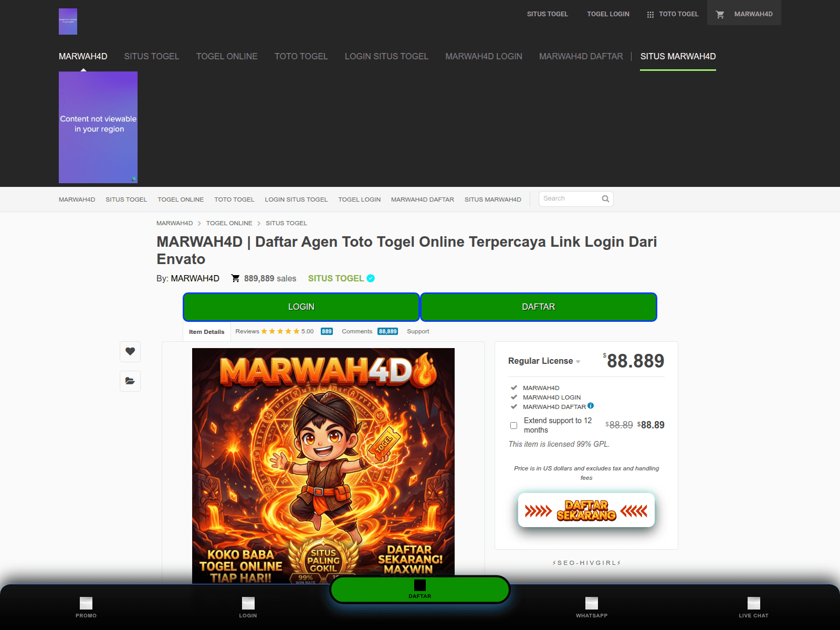This screenshot has width=840, height=630.
Task: Click the search magnifier icon
Action: (605, 198)
